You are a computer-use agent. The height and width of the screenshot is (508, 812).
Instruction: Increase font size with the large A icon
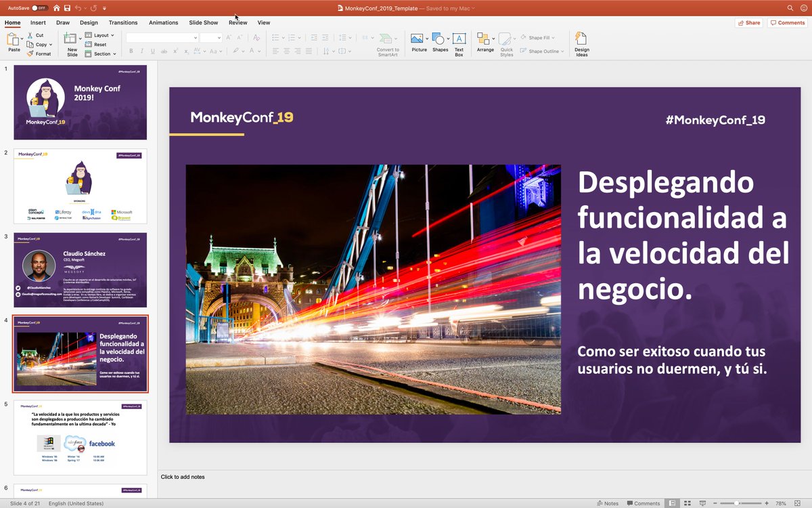click(230, 38)
